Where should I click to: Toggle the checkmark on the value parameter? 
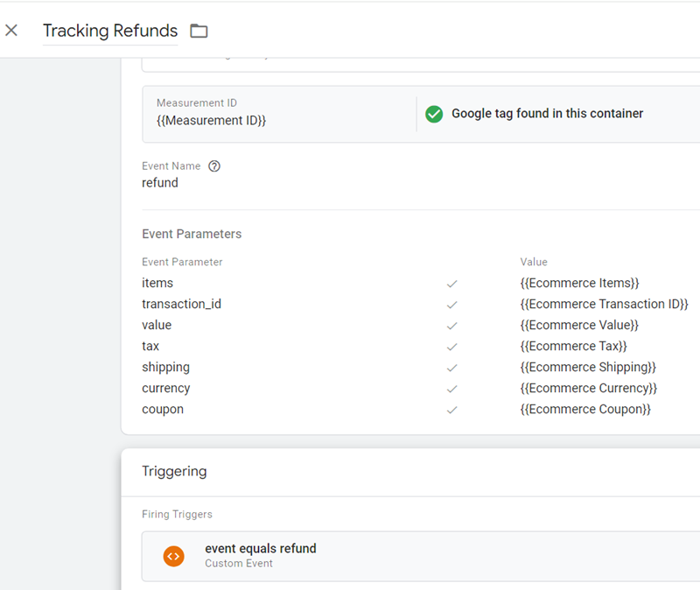tap(452, 325)
